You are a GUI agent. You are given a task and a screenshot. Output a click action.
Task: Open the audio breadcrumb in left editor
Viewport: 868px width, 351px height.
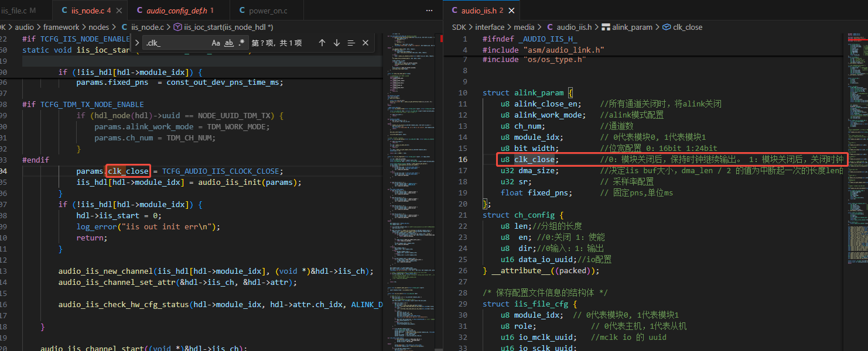point(24,27)
